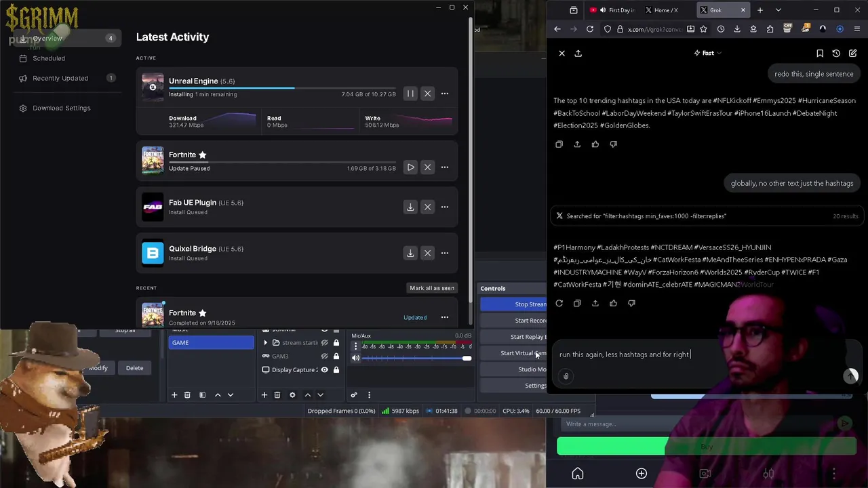Show the GAM3 source
Screen dimensions: 868x488
324,356
